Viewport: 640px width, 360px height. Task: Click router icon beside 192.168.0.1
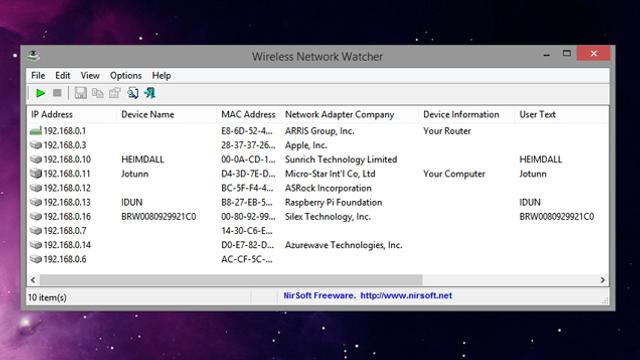point(36,131)
